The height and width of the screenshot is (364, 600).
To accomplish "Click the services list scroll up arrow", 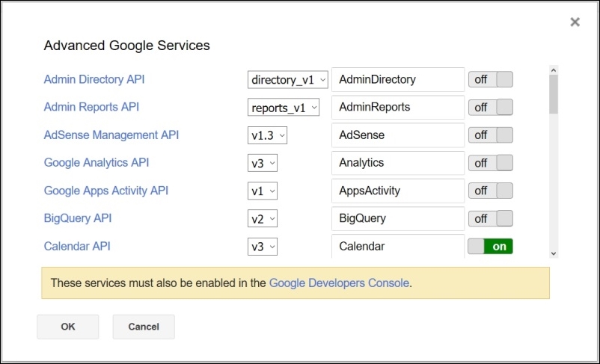I will click(554, 70).
